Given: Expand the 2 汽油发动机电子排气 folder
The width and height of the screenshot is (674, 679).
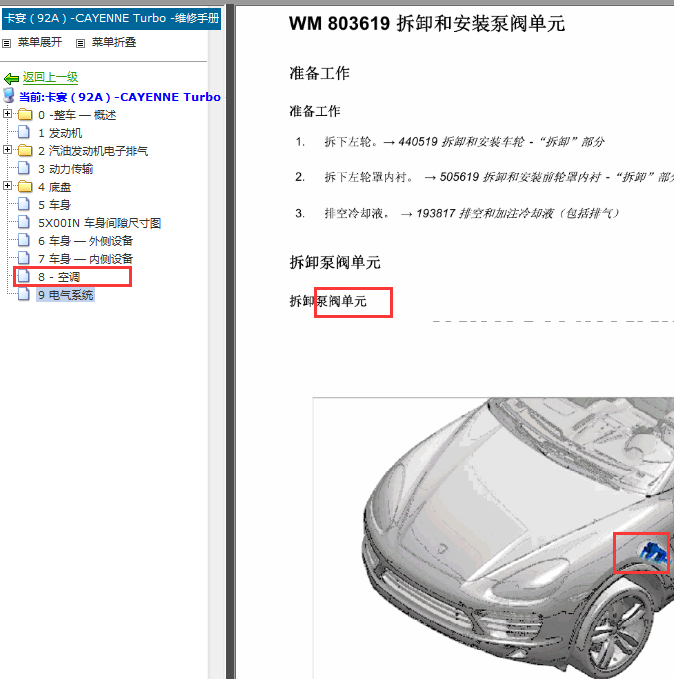Looking at the screenshot, I should [x=7, y=150].
